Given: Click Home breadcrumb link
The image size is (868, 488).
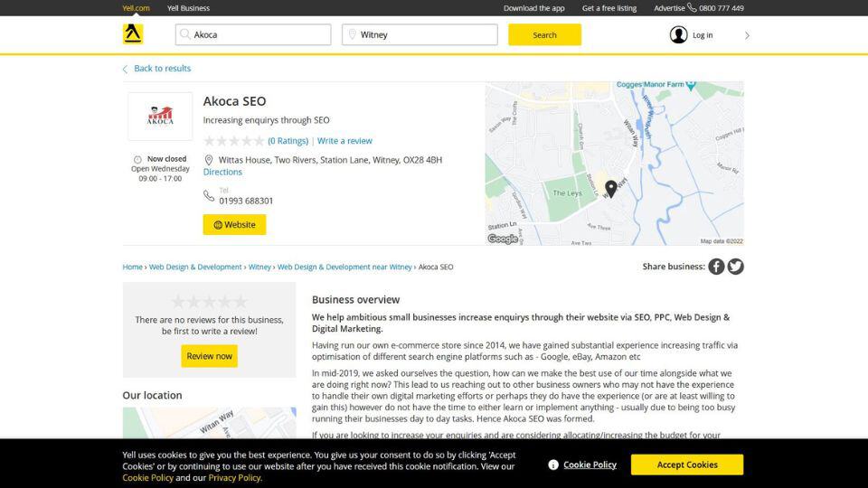Looking at the screenshot, I should pyautogui.click(x=132, y=267).
